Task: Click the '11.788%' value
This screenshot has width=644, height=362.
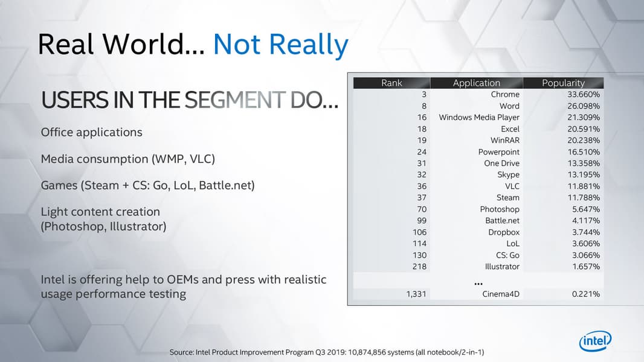Action: tap(584, 198)
